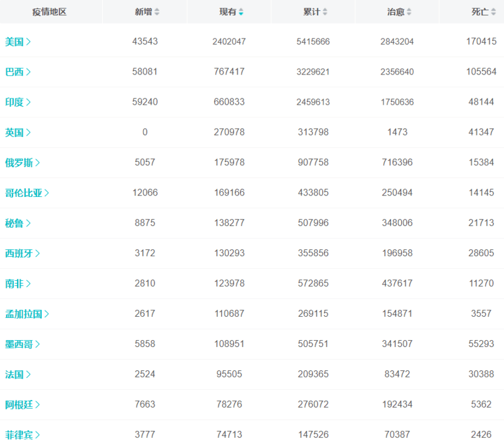This screenshot has height=448, width=504.
Task: Sort table by 累计 column arrows
Action: (325, 12)
